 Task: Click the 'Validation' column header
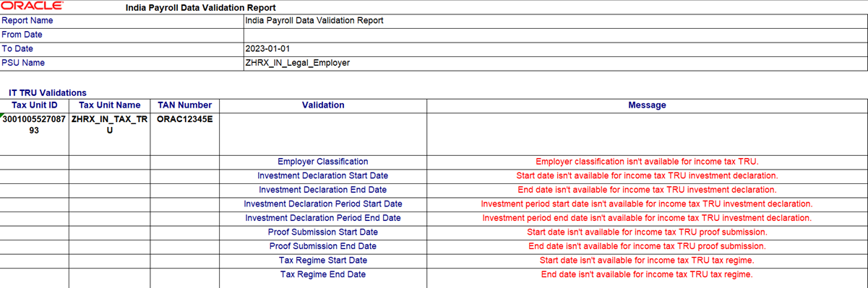point(323,105)
